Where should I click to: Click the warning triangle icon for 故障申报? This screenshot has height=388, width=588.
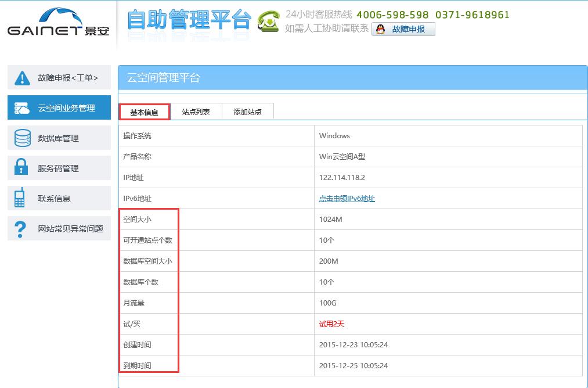tap(22, 78)
